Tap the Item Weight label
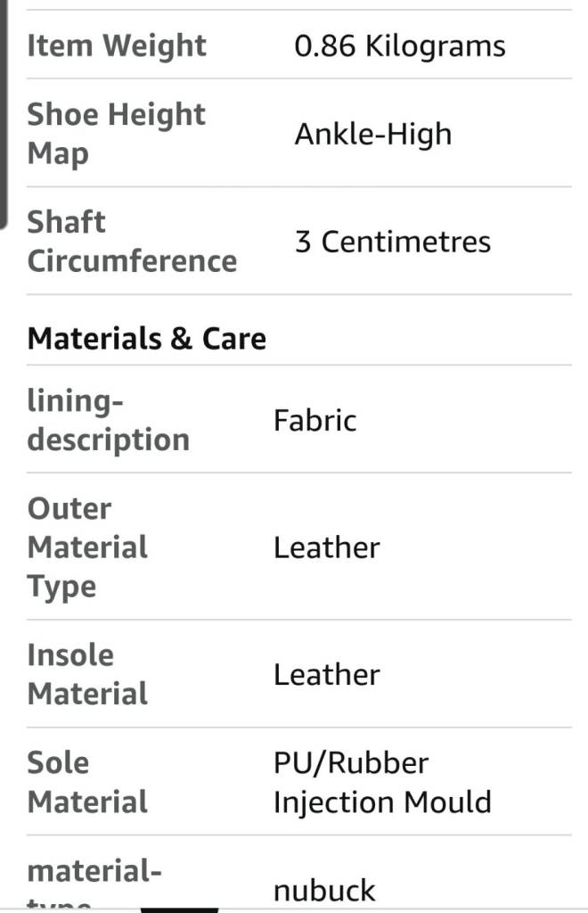 pyautogui.click(x=117, y=45)
